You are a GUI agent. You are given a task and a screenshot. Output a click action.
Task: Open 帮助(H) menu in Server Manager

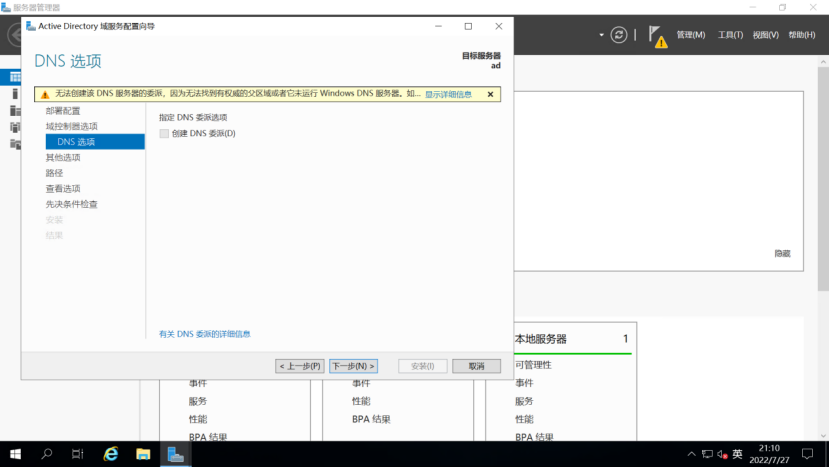801,35
